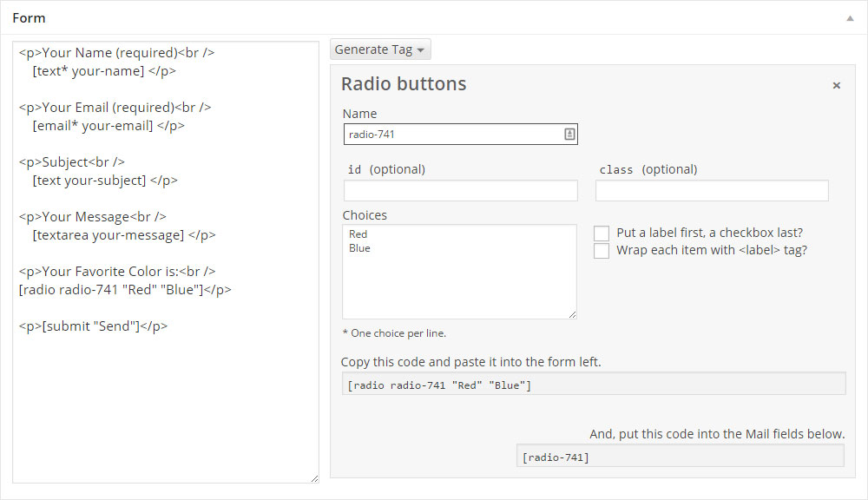This screenshot has height=500, width=868.
Task: Click inside the Choices textarea
Action: pyautogui.click(x=459, y=272)
